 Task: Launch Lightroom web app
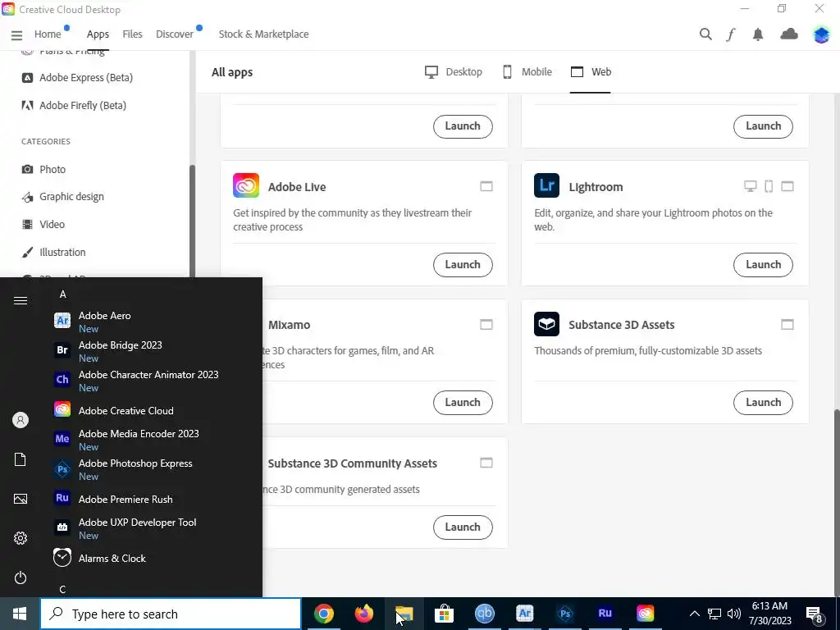[x=763, y=265]
